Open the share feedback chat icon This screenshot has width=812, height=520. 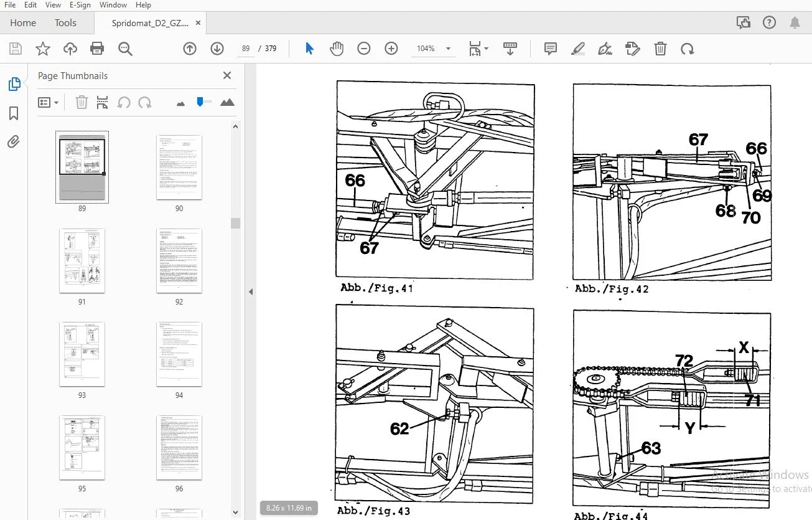(743, 23)
